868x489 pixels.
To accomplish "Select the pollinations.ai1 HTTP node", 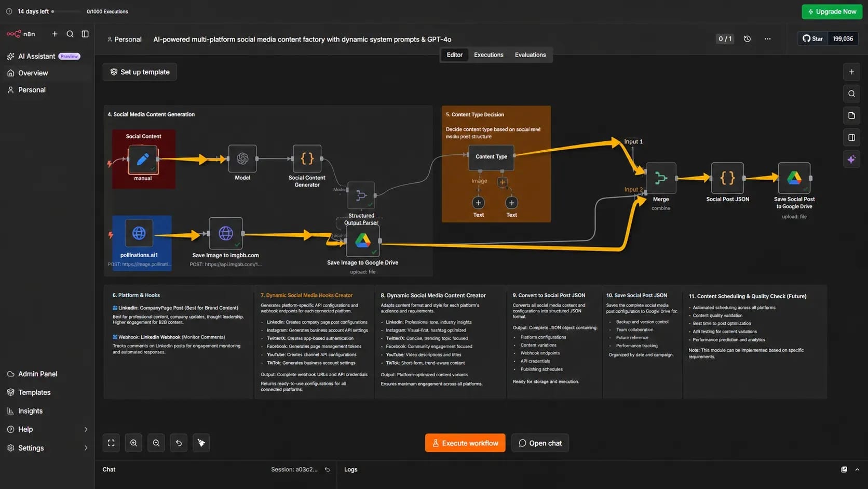I will tap(139, 233).
